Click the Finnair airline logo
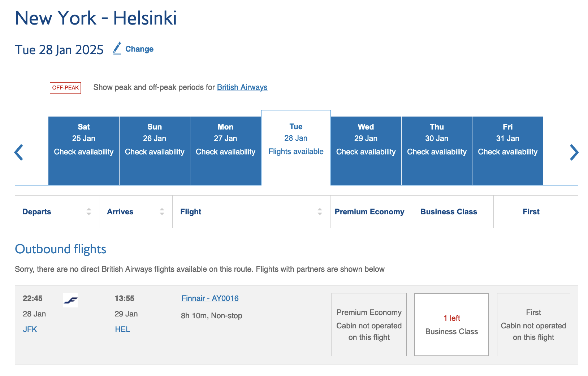Screen dimensions: 588x376 click(70, 300)
